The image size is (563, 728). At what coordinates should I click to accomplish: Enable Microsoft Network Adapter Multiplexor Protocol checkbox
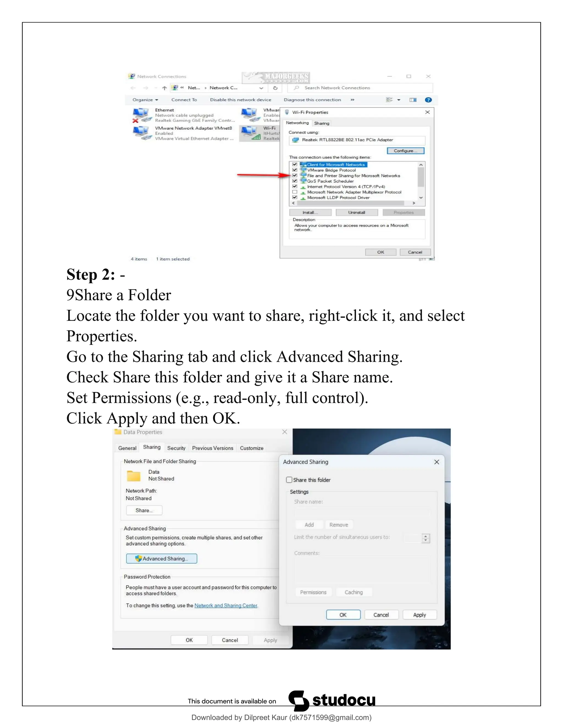(x=295, y=192)
